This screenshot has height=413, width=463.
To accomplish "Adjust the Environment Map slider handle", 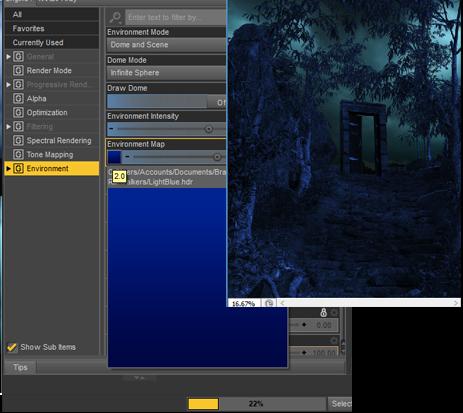I will (x=217, y=157).
